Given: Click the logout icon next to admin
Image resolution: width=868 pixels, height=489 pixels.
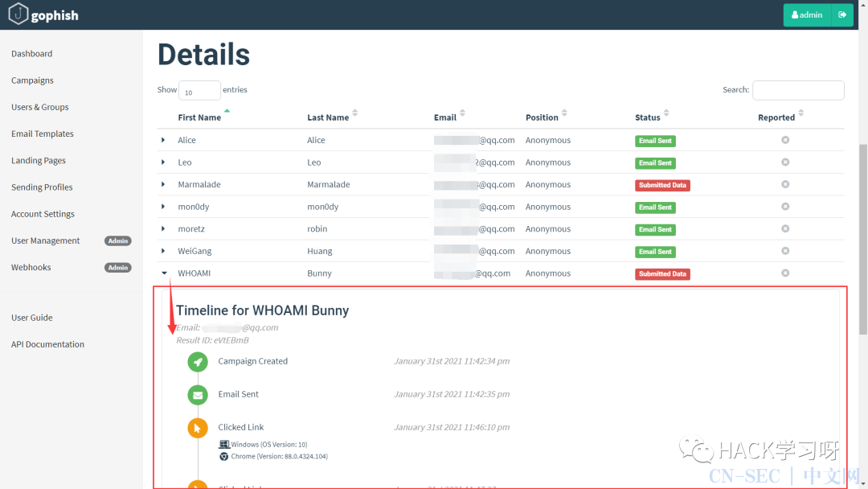Looking at the screenshot, I should tap(842, 15).
